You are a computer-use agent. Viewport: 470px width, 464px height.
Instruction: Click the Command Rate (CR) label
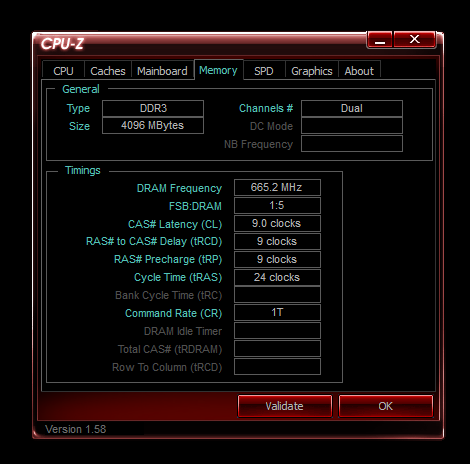[173, 313]
